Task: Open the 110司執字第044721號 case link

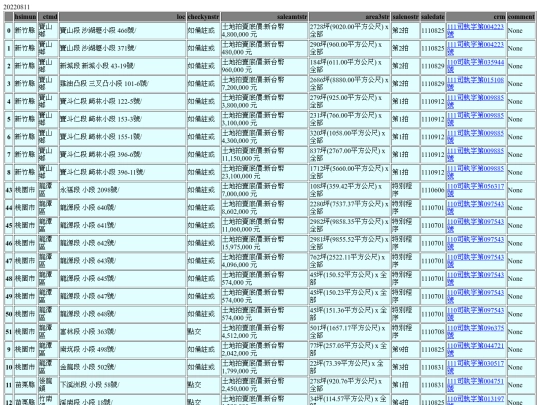Action: [x=475, y=350]
